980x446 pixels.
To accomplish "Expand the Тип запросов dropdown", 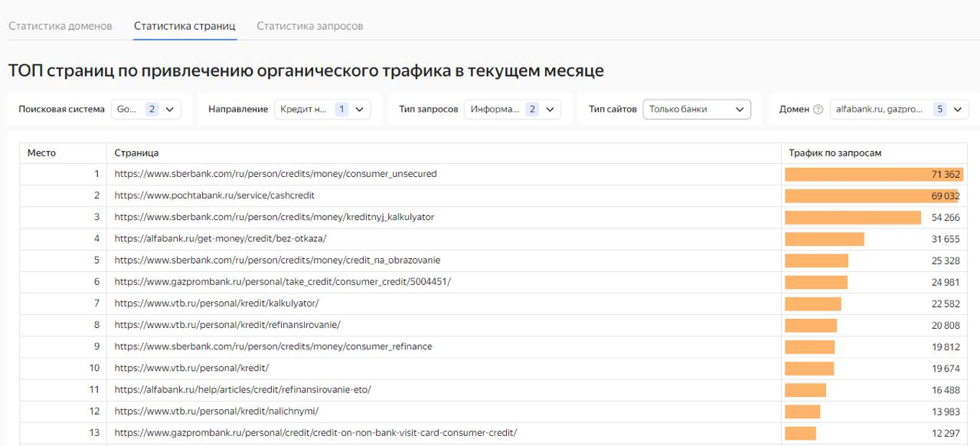I will [512, 110].
